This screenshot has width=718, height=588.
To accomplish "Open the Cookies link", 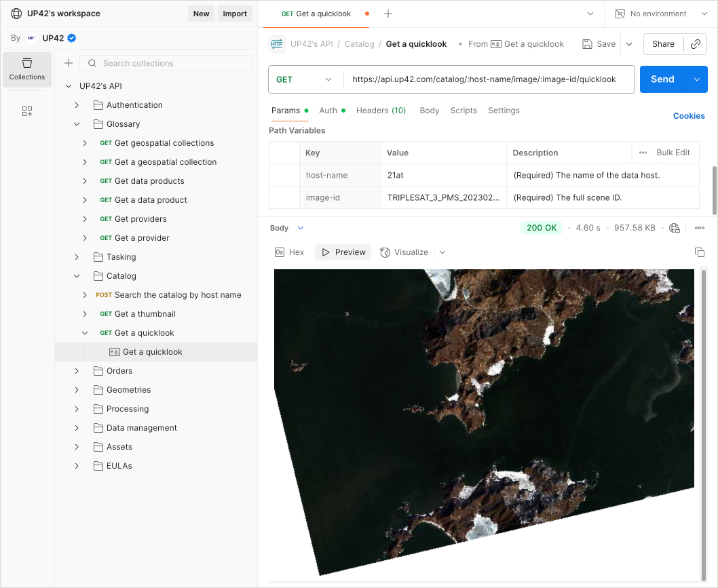I will [689, 116].
